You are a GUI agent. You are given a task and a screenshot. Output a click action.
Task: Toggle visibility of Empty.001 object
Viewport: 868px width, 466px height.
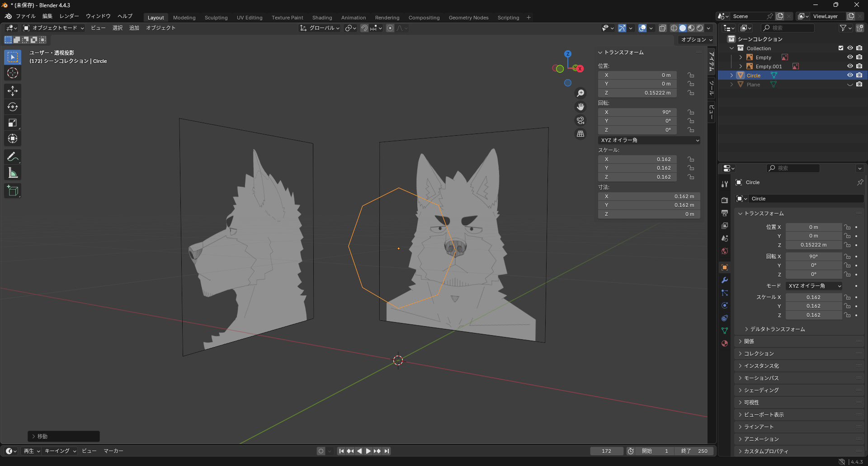(x=850, y=67)
